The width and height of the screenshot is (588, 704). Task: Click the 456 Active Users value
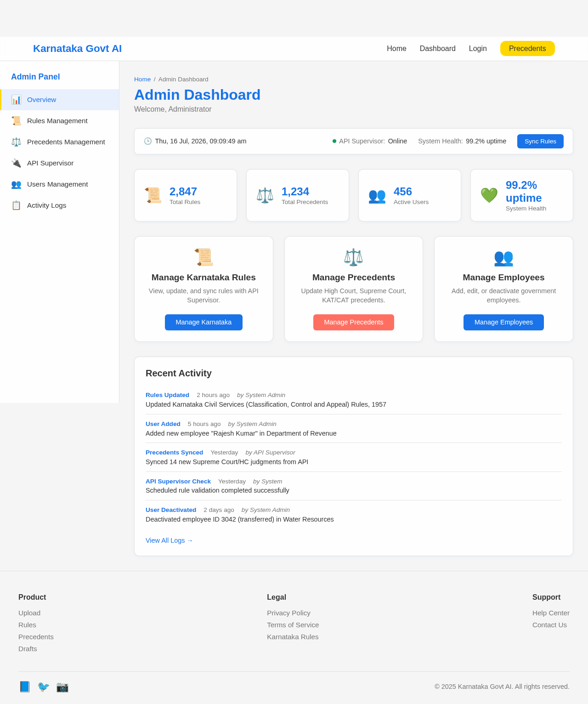click(403, 192)
